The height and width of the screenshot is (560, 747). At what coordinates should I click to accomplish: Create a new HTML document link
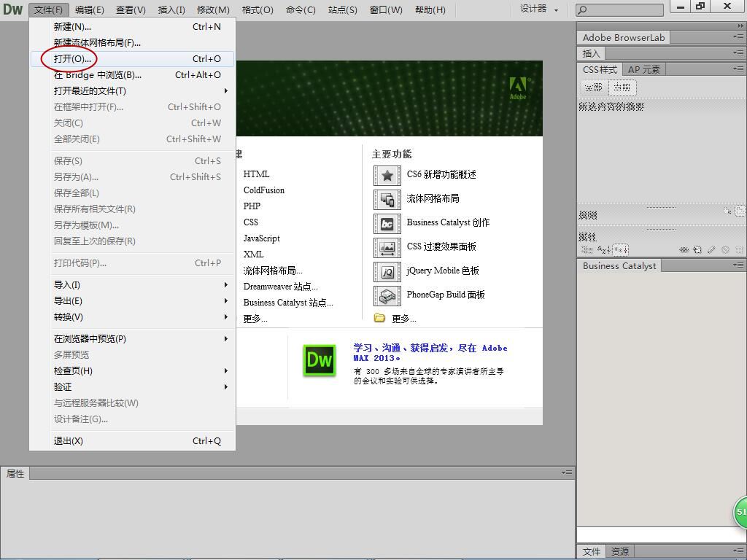coord(256,174)
